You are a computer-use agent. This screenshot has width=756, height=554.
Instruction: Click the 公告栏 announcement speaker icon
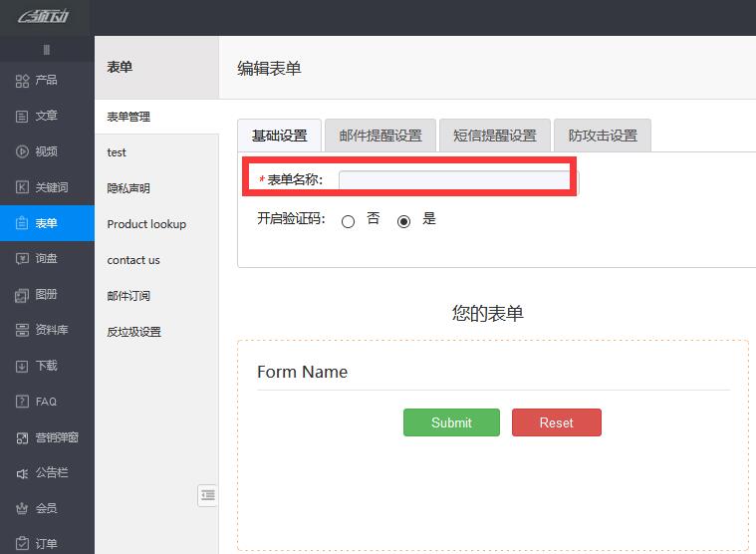[x=22, y=473]
